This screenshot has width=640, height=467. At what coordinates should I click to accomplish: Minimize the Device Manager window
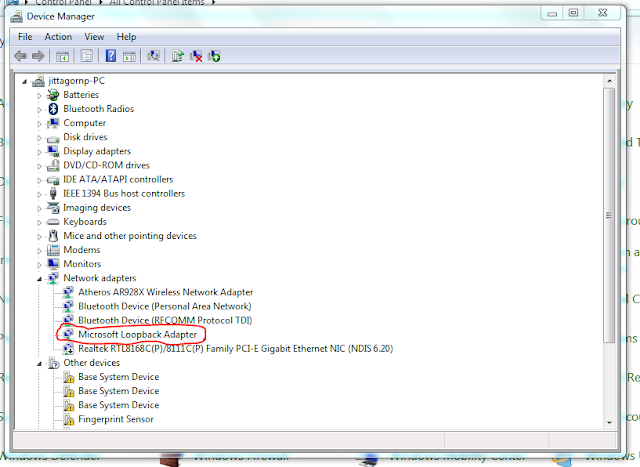(552, 13)
